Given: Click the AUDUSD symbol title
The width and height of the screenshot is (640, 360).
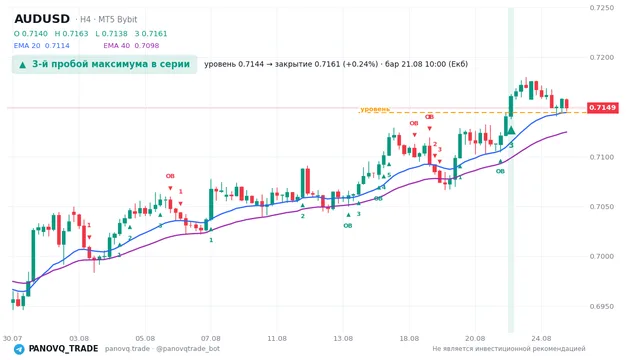Looking at the screenshot, I should click(42, 19).
